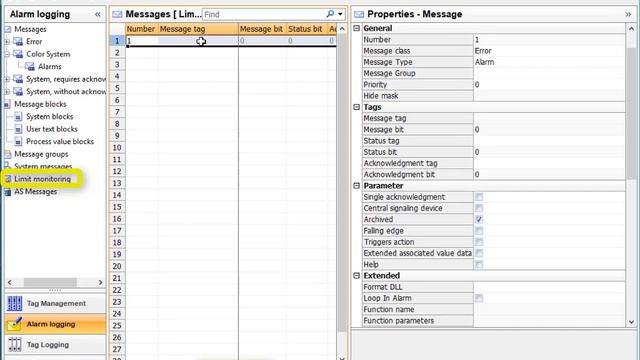Viewport: 640px width, 360px height.
Task: Toggle the Help checkbox
Action: pos(479,264)
